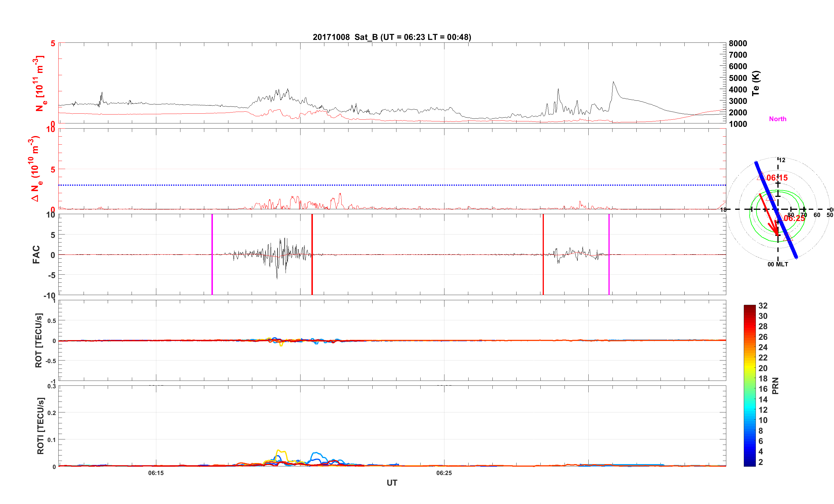Click the dark red top of PRN colorbar
834x504 pixels.
pyautogui.click(x=749, y=307)
